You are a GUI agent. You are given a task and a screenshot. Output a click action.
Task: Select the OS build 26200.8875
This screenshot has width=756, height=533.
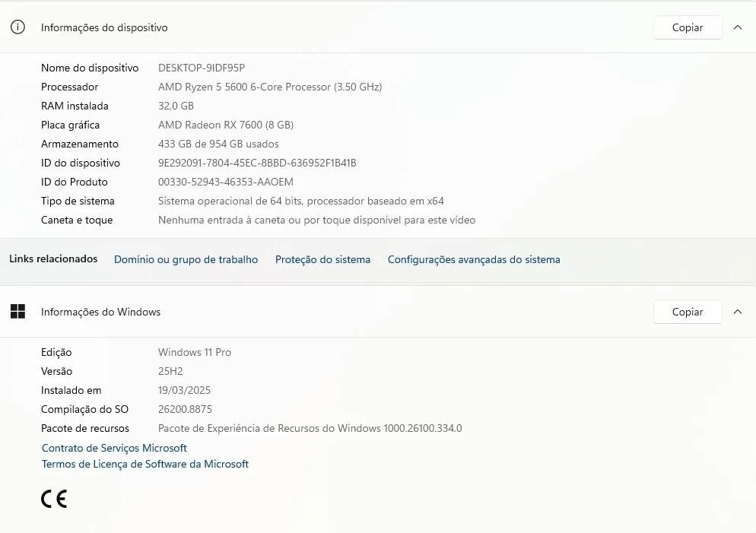pyautogui.click(x=185, y=409)
